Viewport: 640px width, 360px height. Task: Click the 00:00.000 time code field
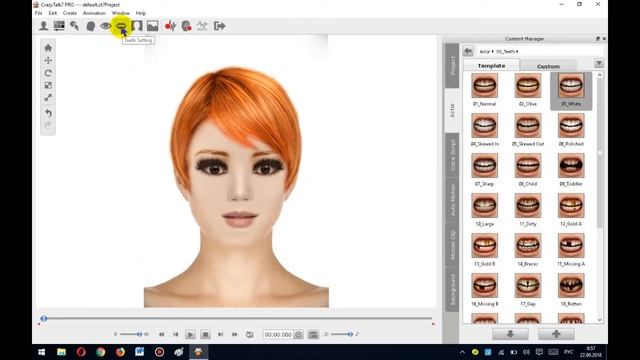(x=278, y=334)
